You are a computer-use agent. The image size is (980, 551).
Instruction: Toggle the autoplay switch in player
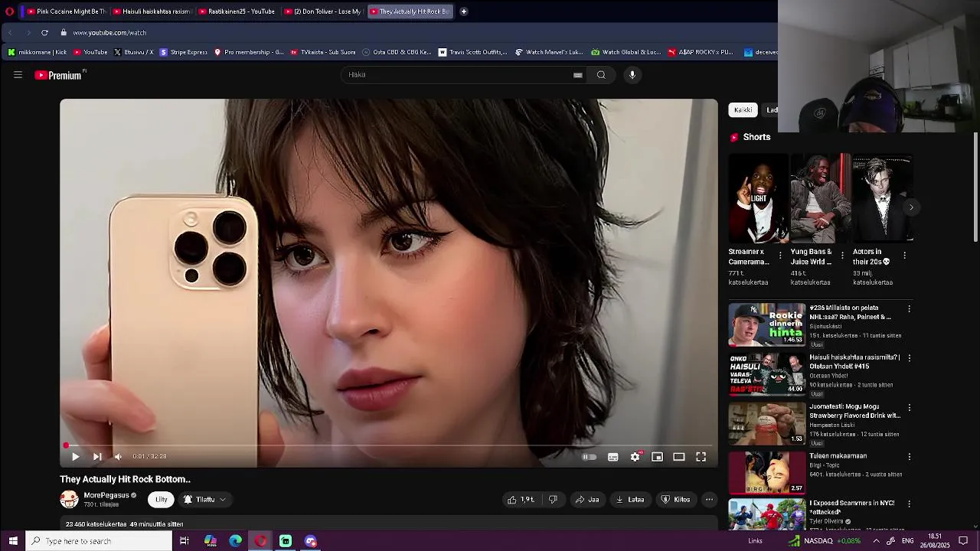[x=589, y=457]
